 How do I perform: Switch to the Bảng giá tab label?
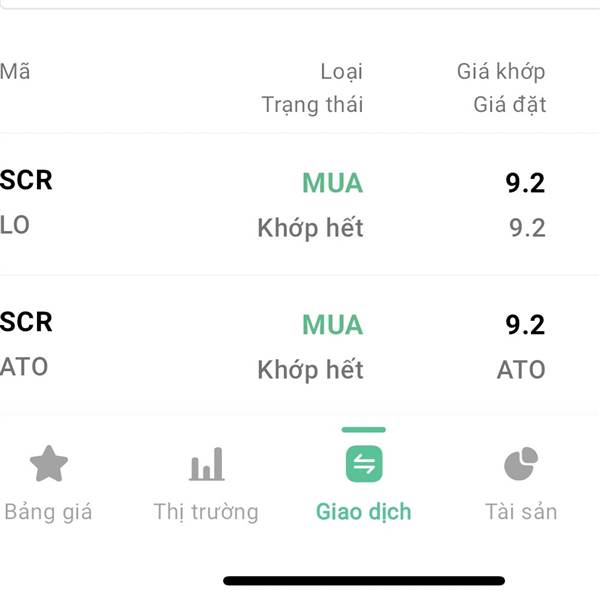click(48, 512)
